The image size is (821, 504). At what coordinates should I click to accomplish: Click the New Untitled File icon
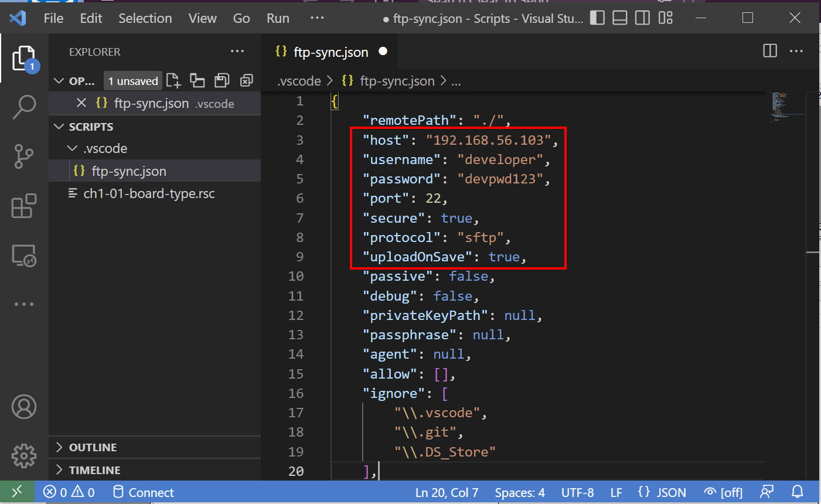coord(173,81)
